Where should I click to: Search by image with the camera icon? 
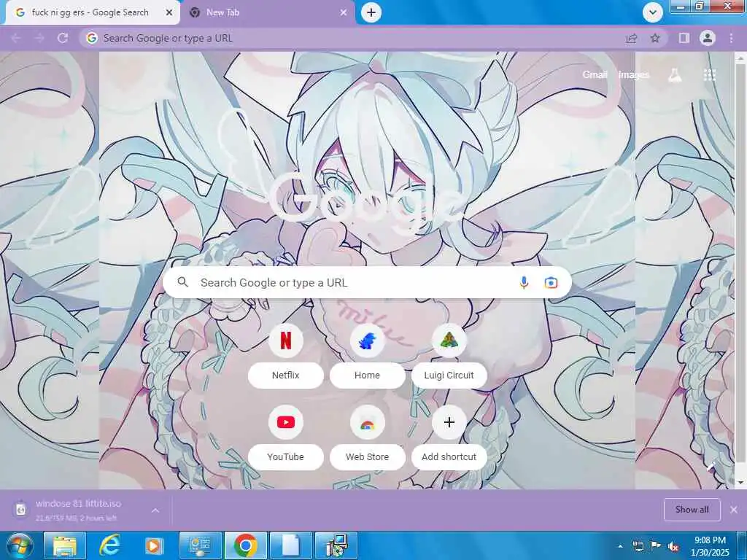pyautogui.click(x=551, y=282)
